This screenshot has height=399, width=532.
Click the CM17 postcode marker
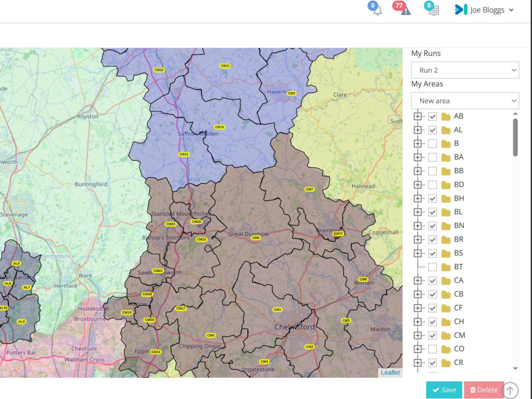tap(181, 309)
